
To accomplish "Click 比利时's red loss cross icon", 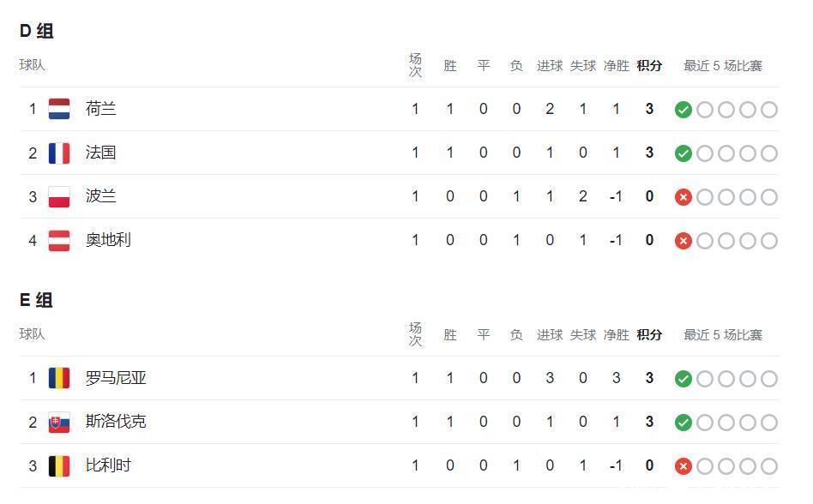I will (x=684, y=466).
